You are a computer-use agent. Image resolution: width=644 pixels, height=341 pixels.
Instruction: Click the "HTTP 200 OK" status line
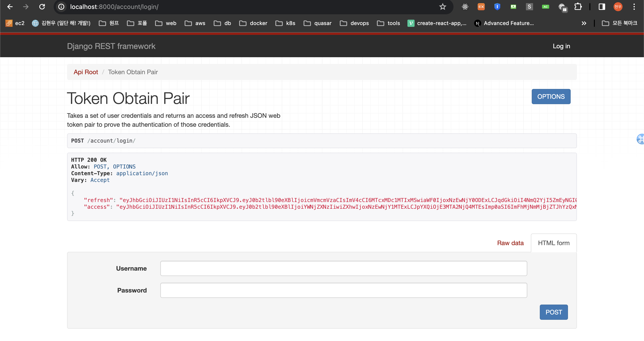[x=89, y=160]
